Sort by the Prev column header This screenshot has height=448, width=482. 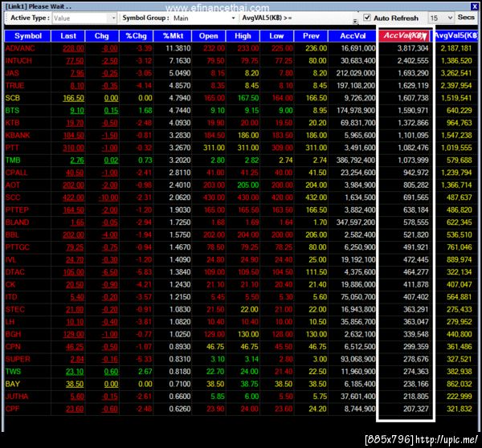(x=311, y=36)
